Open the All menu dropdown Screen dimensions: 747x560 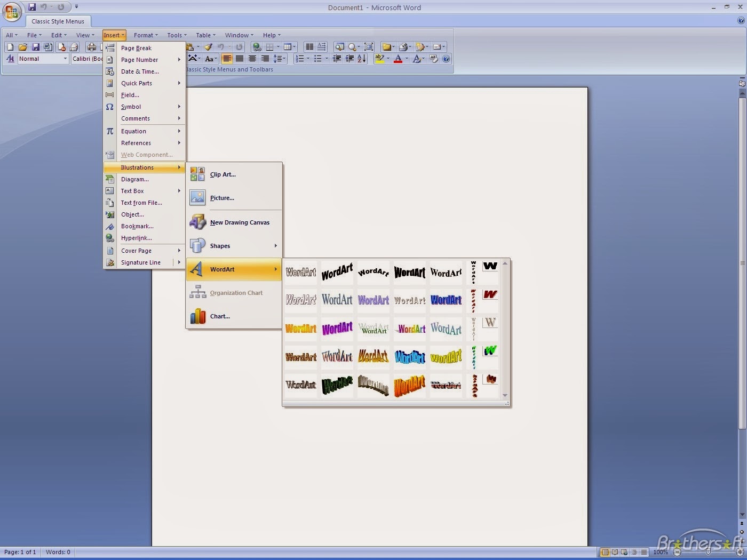tap(12, 35)
